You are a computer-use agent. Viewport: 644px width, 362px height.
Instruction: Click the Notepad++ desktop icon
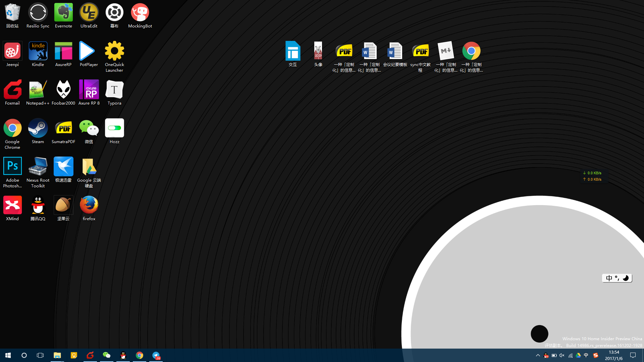coord(38,93)
